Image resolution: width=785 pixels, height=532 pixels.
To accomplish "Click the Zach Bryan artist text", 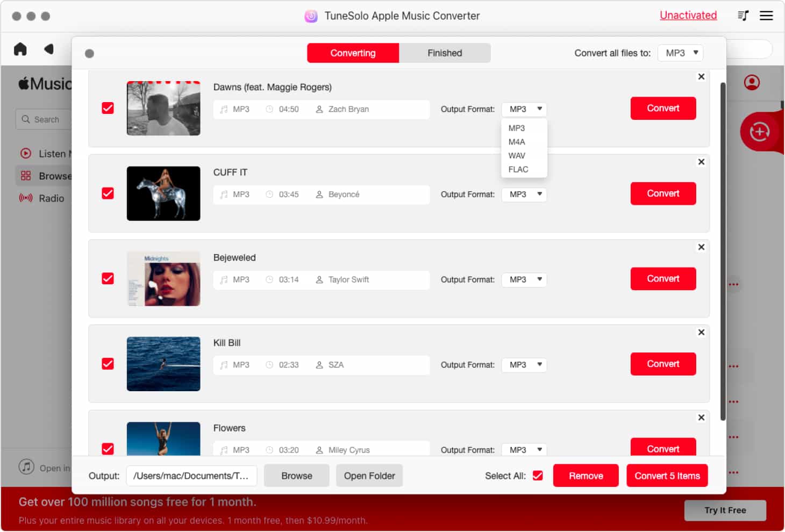I will point(348,109).
